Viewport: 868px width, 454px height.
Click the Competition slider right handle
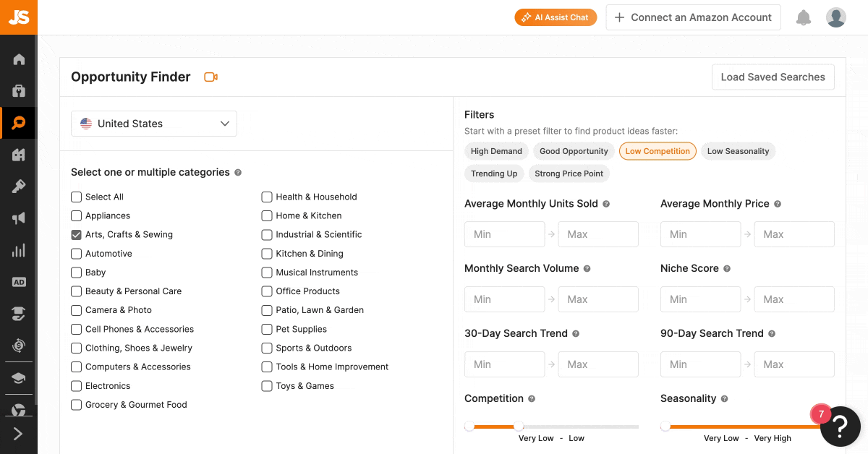click(x=519, y=427)
